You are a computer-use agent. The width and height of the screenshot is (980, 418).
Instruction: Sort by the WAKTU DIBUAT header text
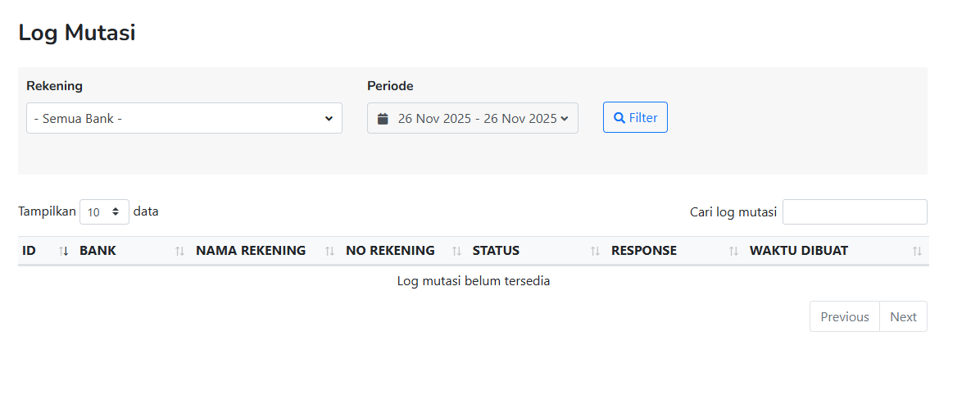pos(798,251)
